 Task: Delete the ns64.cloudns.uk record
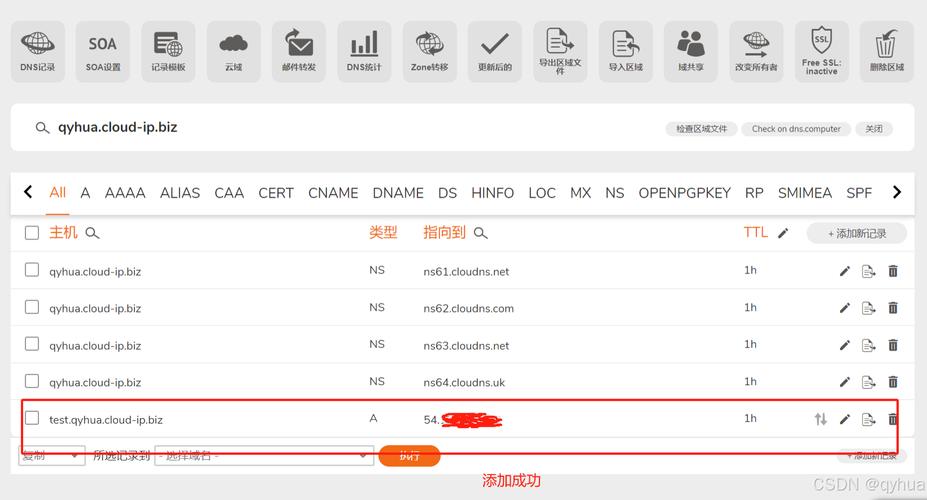point(893,382)
